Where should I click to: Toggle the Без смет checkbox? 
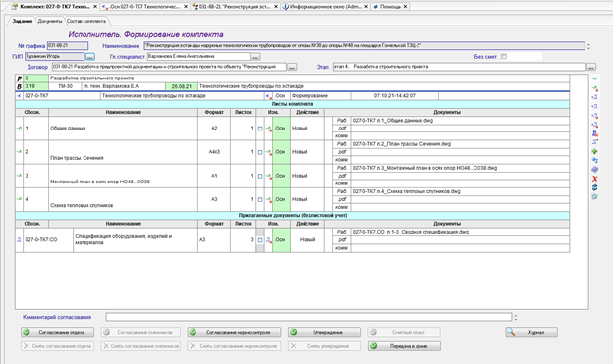click(504, 56)
